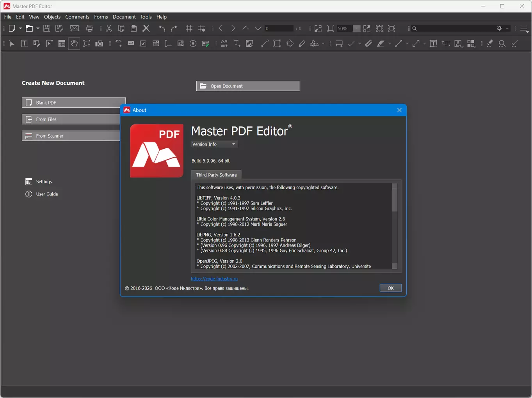
Task: Click the Undo arrow icon
Action: (162, 28)
